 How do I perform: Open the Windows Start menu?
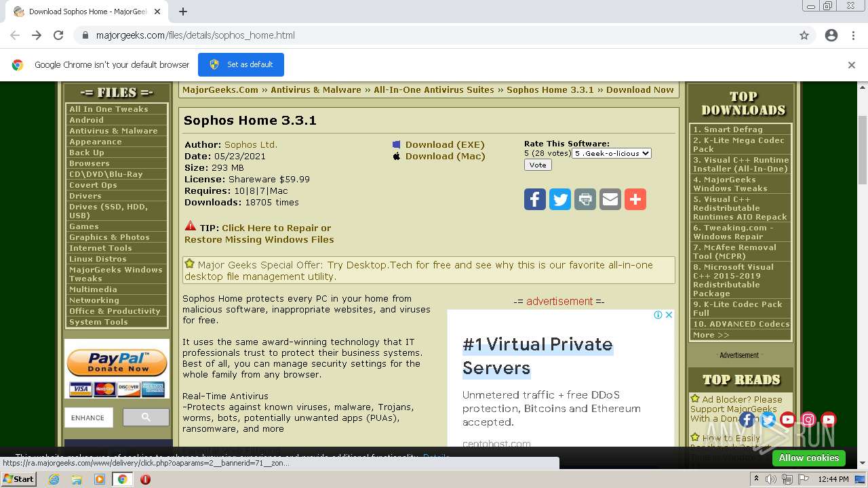[x=19, y=479]
